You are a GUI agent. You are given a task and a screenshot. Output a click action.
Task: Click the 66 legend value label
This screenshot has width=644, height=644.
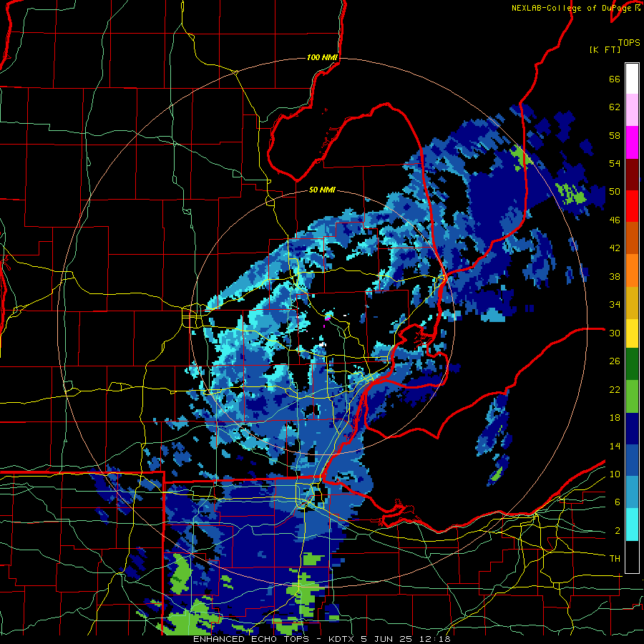(x=615, y=79)
